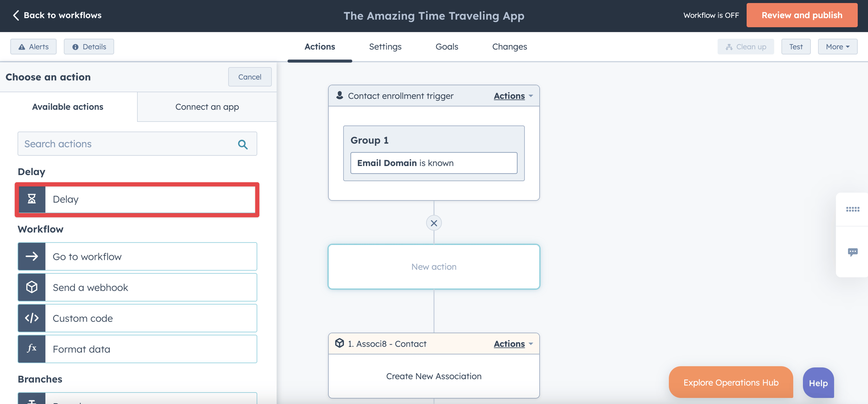
Task: Click the Go to workflow arrow icon
Action: point(31,256)
